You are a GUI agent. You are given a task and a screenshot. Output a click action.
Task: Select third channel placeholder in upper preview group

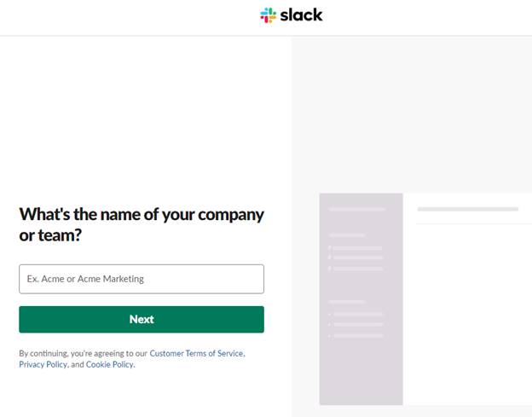(357, 269)
